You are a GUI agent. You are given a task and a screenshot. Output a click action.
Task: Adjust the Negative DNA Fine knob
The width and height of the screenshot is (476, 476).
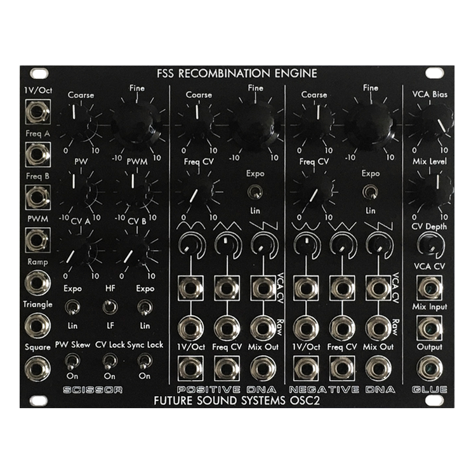pyautogui.click(x=371, y=126)
